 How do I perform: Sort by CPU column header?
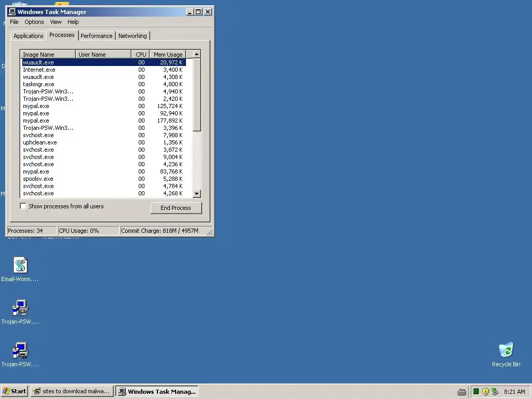pyautogui.click(x=140, y=55)
